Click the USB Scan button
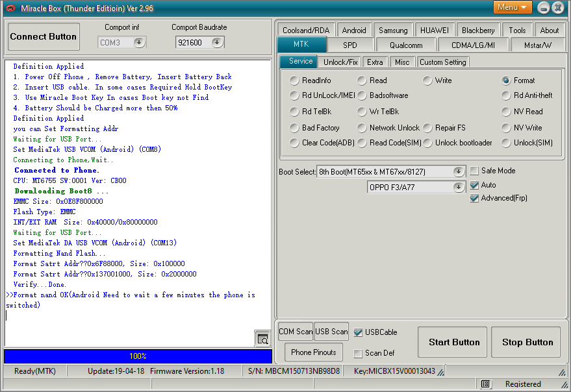This screenshot has height=392, width=571. [331, 332]
